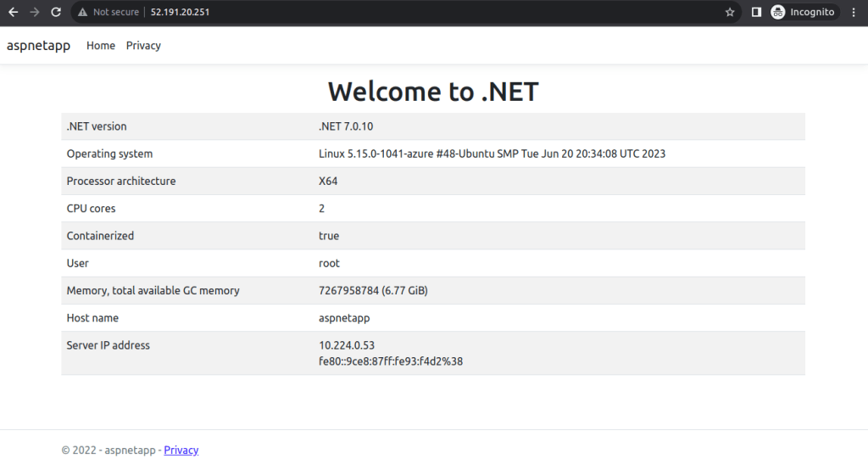This screenshot has width=868, height=470.
Task: Click the aspnetapp brand in navbar
Action: (38, 46)
